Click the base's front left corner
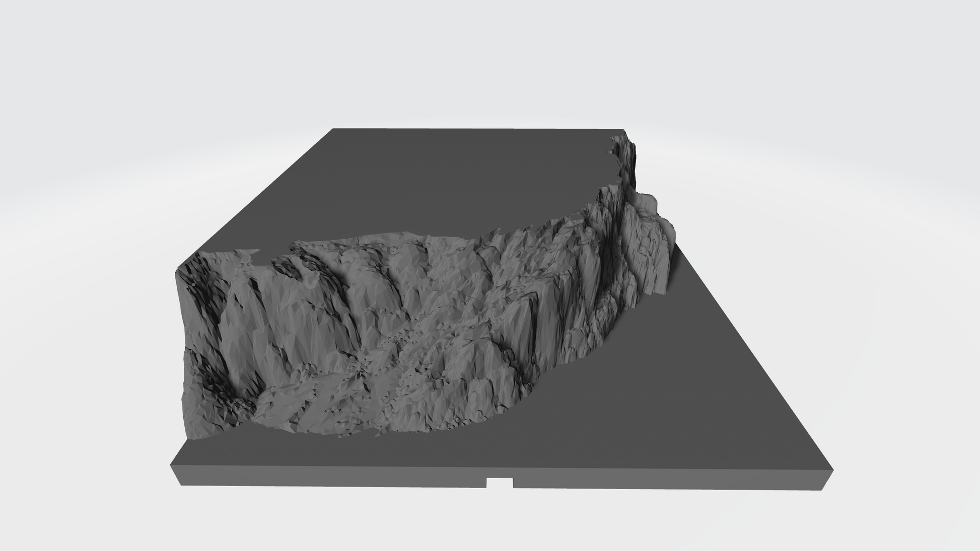This screenshot has width=980, height=551. (173, 466)
